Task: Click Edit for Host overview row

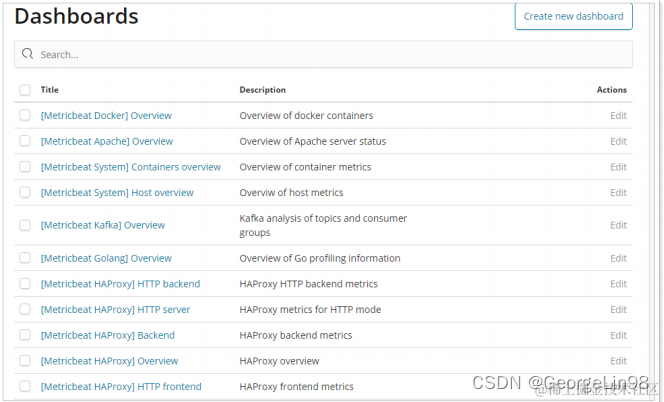Action: pos(618,193)
